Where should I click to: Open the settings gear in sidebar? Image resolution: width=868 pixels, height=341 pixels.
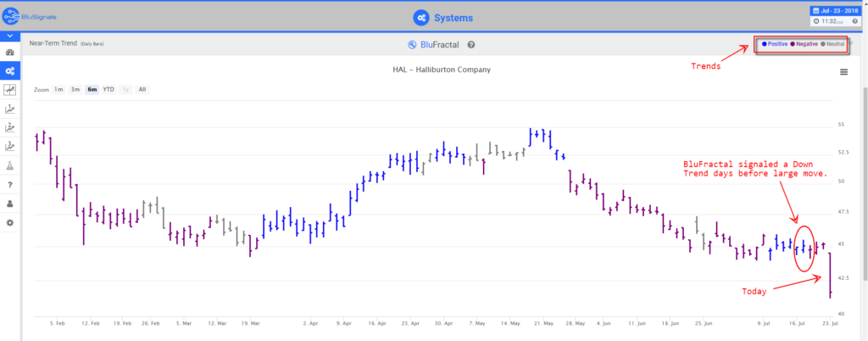coord(9,222)
